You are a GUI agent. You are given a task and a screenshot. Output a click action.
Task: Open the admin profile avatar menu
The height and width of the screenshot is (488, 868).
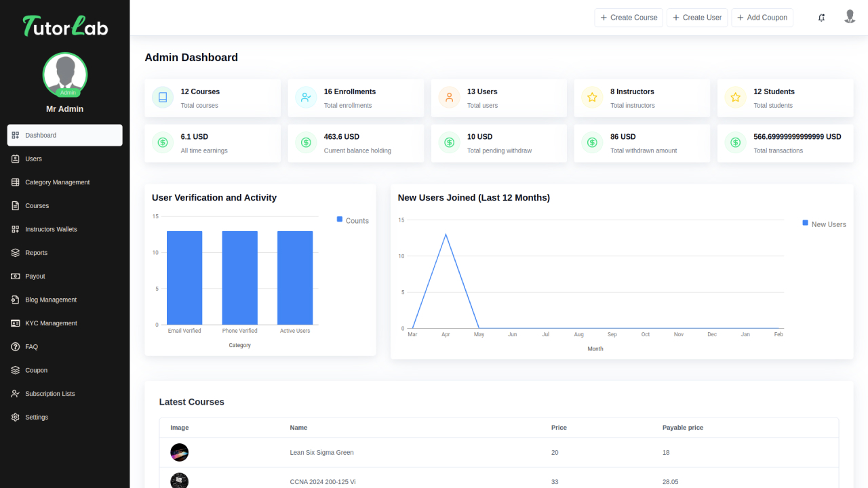pyautogui.click(x=850, y=17)
